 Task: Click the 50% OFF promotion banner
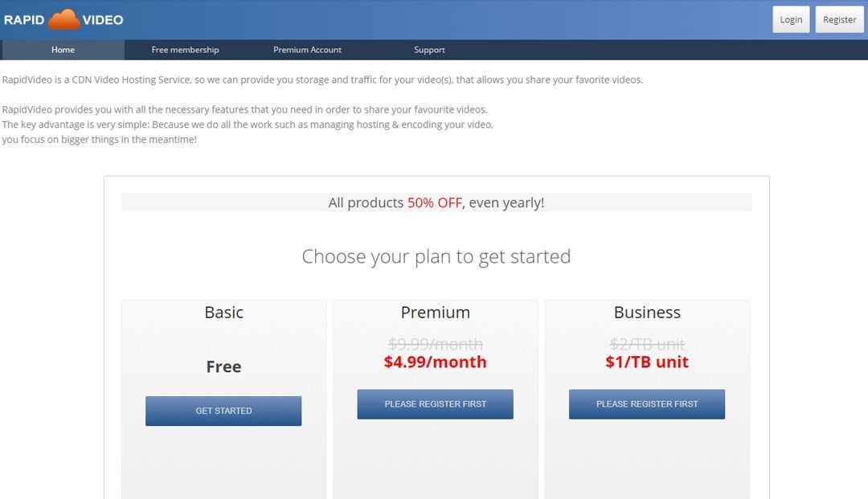(436, 202)
